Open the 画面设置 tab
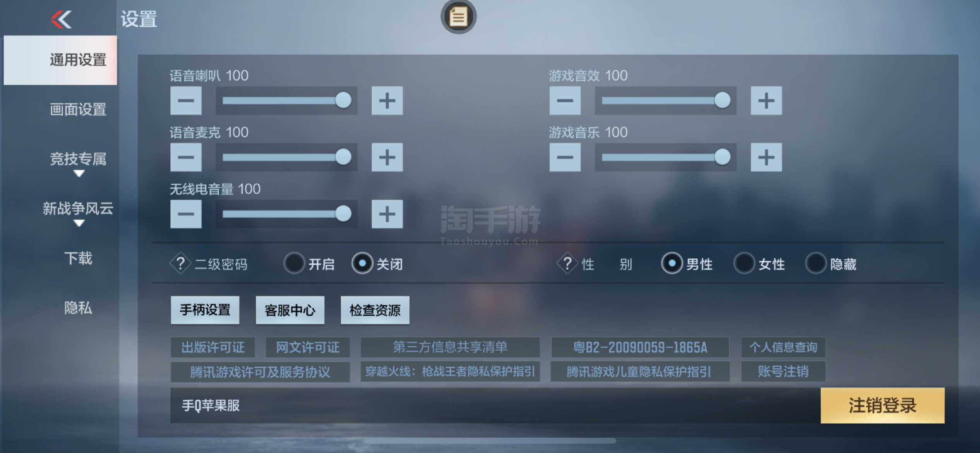The width and height of the screenshot is (980, 453). click(78, 110)
